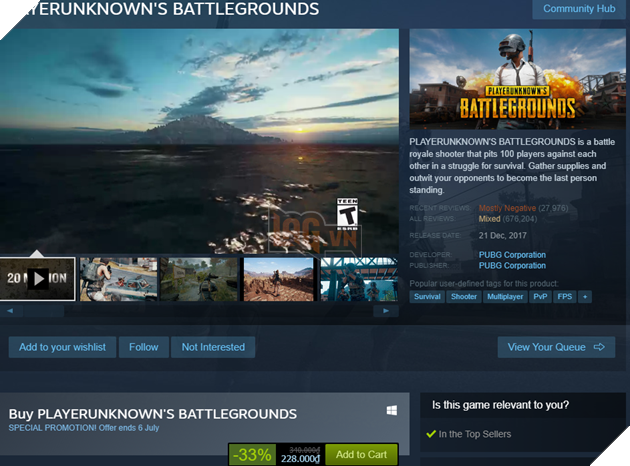Open Mostly Negative recent reviews
The width and height of the screenshot is (630, 466).
click(x=507, y=208)
